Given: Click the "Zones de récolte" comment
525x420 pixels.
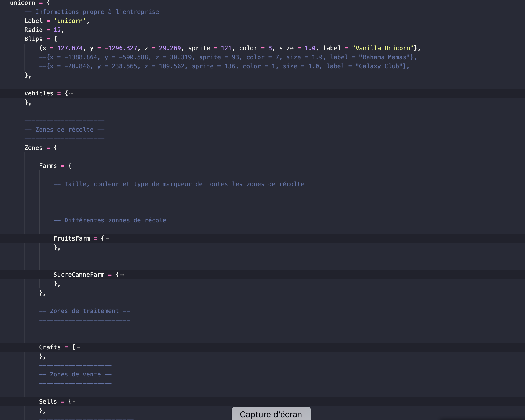Looking at the screenshot, I should 64,130.
